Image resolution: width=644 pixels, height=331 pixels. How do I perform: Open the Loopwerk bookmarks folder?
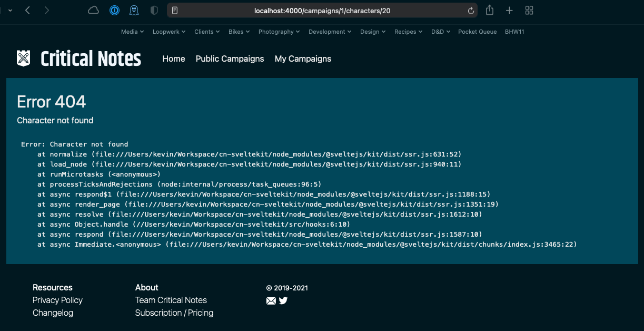tap(169, 32)
